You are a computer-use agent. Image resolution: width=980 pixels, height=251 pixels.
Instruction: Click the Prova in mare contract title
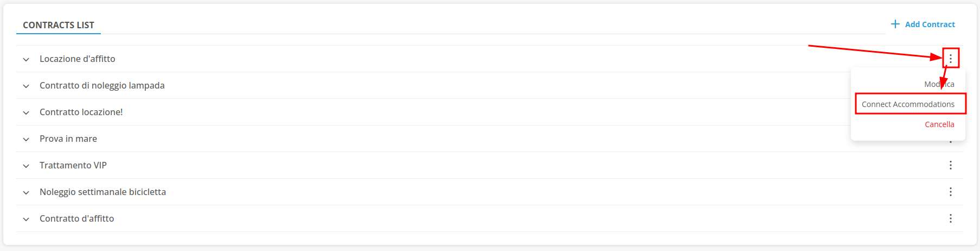[x=68, y=139]
